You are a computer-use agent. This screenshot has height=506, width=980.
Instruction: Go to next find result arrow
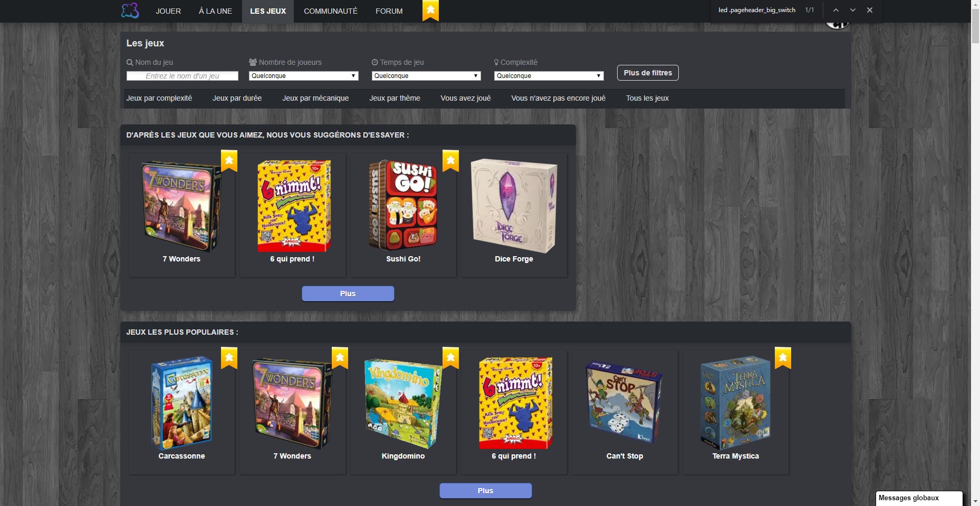coord(853,10)
